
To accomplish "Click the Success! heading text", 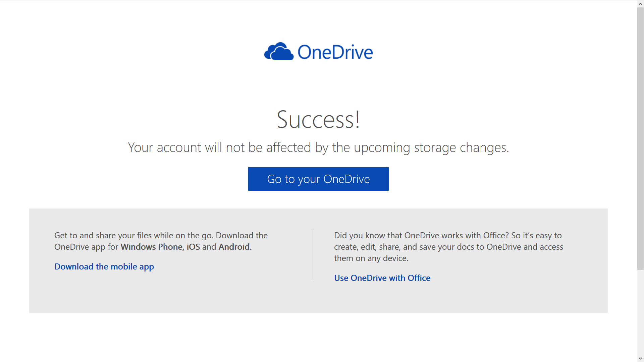I will click(318, 119).
